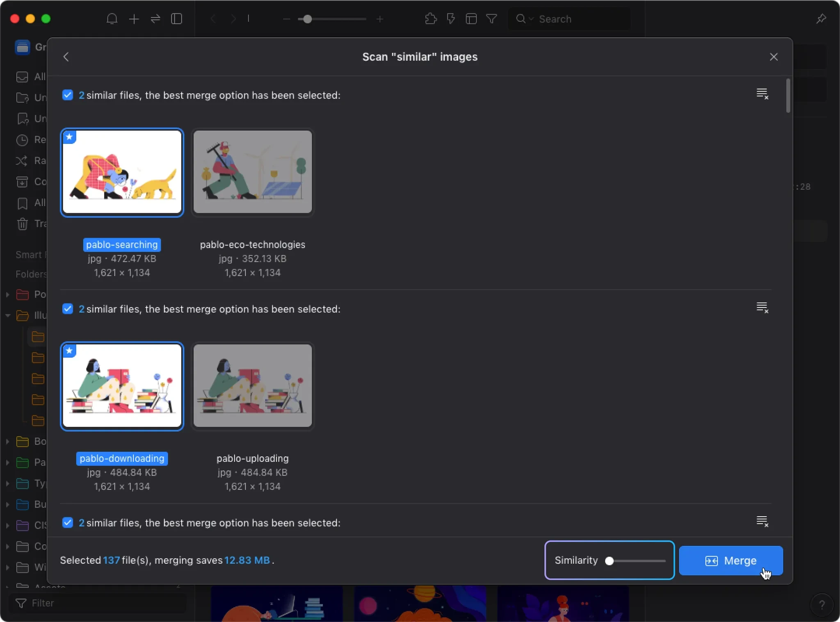Click the pin icon at top right
Image resolution: width=840 pixels, height=622 pixels.
821,19
